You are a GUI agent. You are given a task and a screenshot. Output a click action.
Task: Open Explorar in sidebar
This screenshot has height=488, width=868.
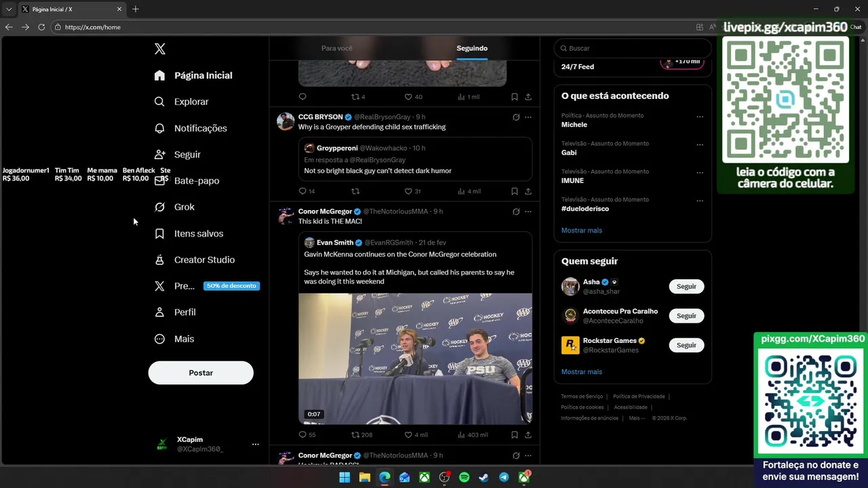click(181, 102)
